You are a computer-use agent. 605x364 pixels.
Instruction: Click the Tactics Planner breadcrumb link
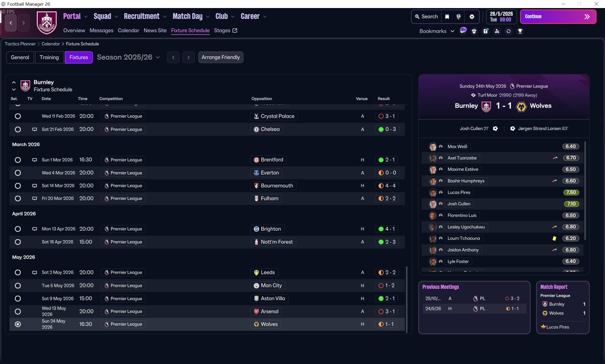20,44
